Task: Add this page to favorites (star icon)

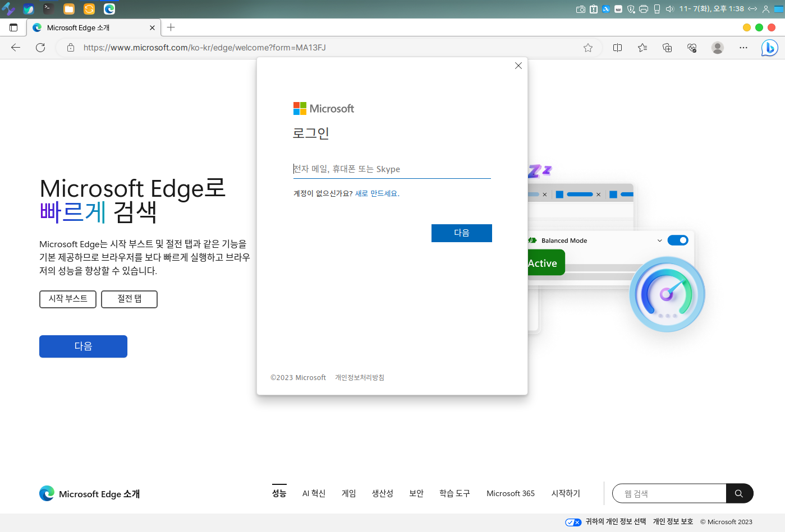Action: [x=587, y=48]
